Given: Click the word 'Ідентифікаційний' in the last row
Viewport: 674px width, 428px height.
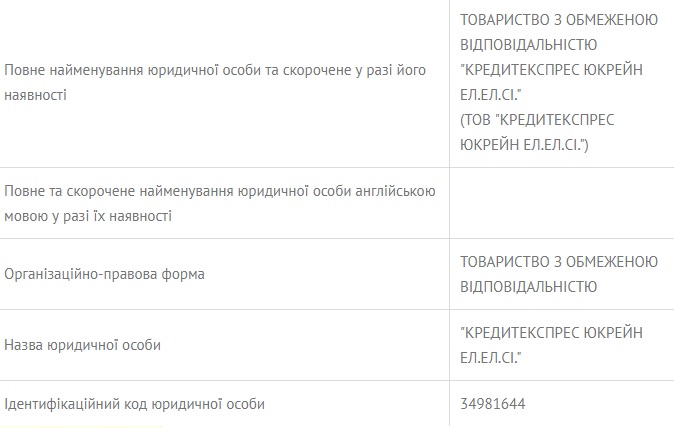Looking at the screenshot, I should click(x=60, y=404).
